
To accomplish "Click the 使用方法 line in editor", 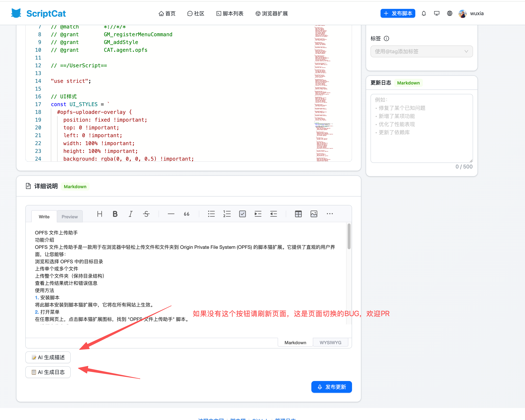I will pos(45,290).
